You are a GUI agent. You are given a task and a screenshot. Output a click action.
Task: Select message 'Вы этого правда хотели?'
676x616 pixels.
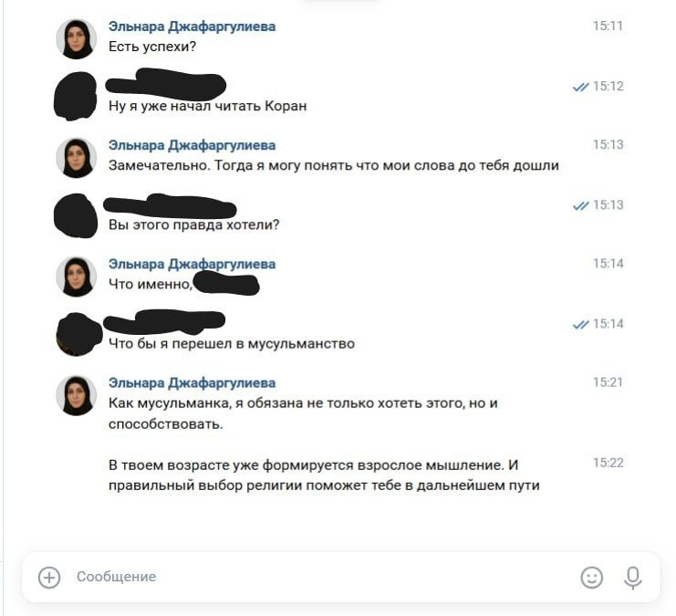[x=194, y=224]
